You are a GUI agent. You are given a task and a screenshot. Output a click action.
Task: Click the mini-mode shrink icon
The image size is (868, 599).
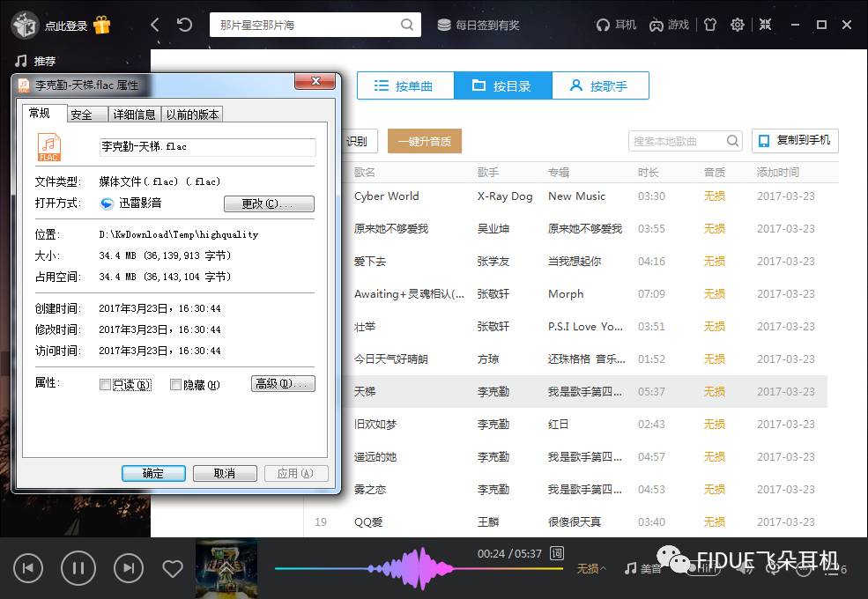pos(765,25)
